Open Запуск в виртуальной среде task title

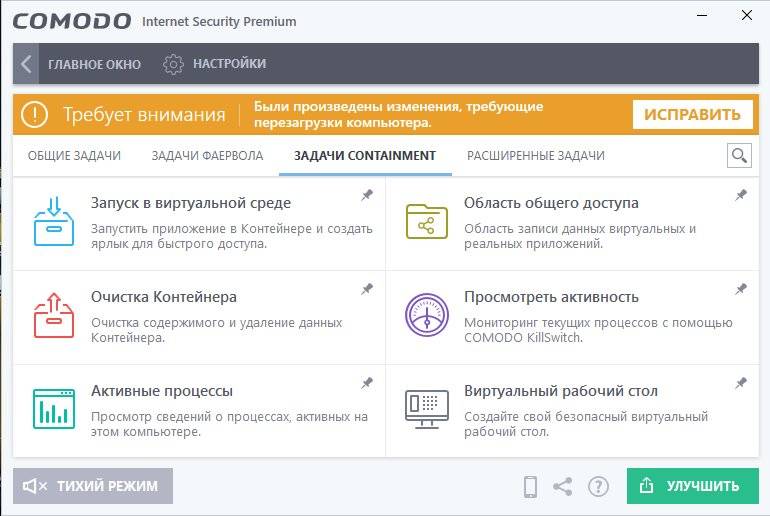(191, 203)
